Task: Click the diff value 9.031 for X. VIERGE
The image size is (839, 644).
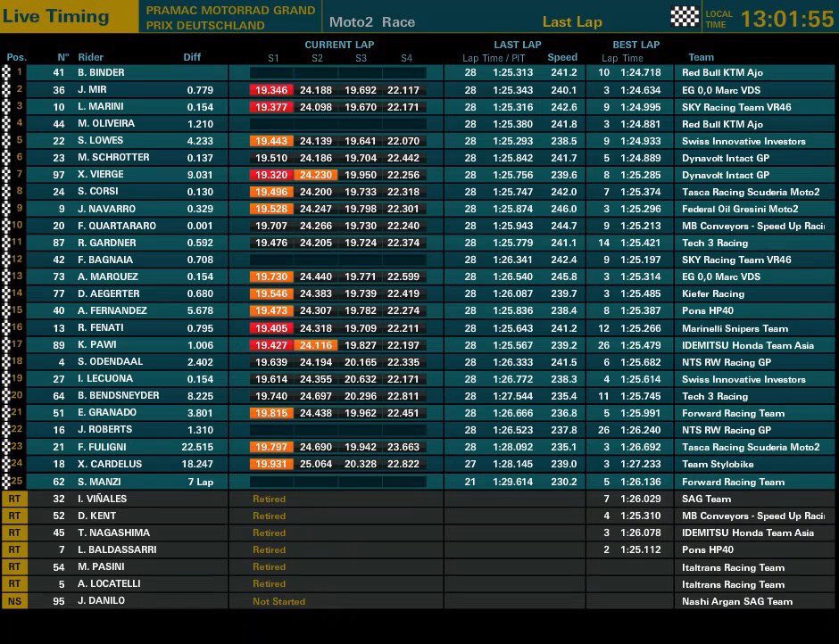Action: pyautogui.click(x=200, y=175)
